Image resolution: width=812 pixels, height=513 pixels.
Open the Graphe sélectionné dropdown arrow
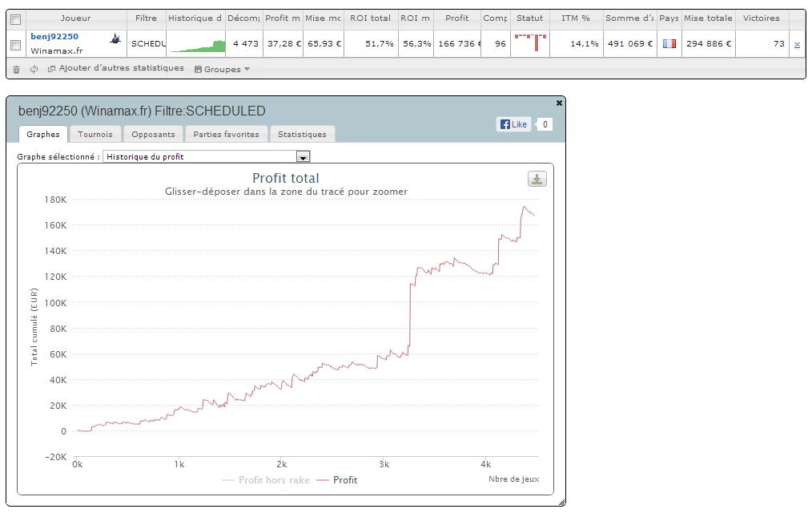pos(303,156)
